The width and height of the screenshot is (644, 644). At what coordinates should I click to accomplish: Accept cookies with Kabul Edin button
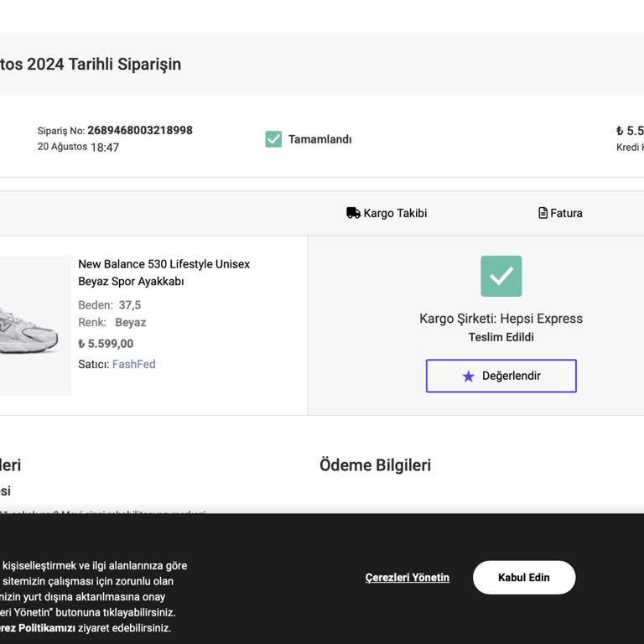click(524, 578)
